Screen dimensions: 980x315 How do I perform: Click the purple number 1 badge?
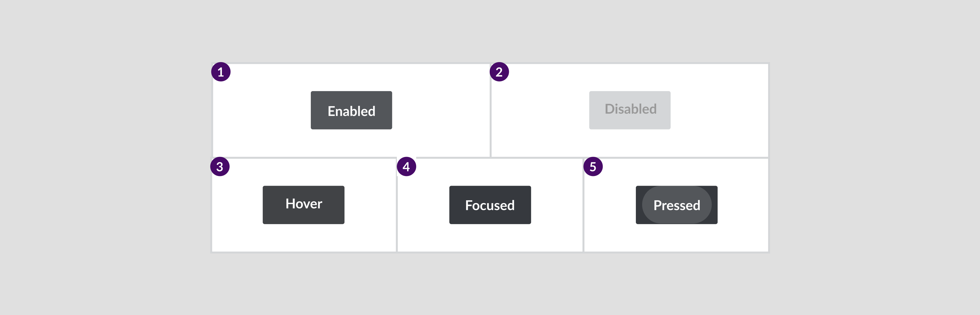221,72
